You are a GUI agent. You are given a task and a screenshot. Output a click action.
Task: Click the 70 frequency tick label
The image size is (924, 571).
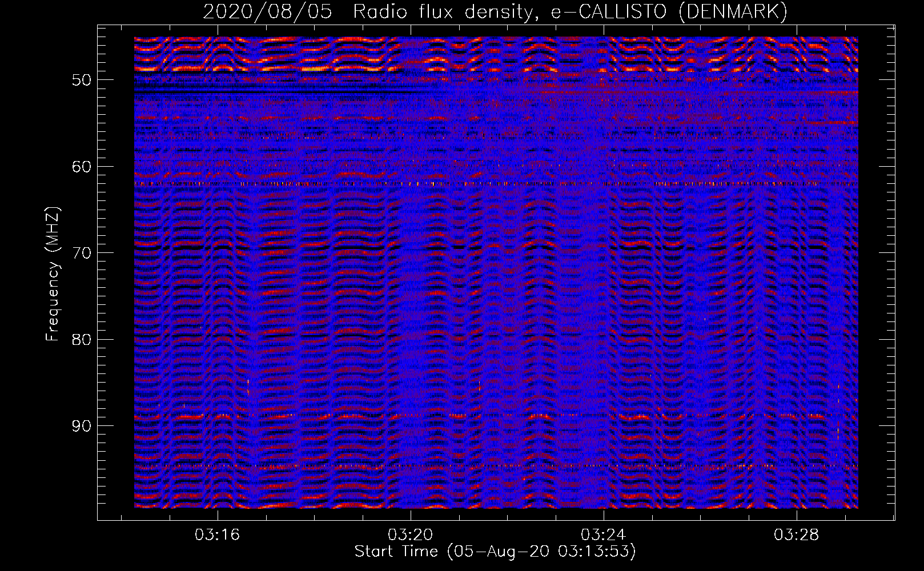tap(81, 253)
